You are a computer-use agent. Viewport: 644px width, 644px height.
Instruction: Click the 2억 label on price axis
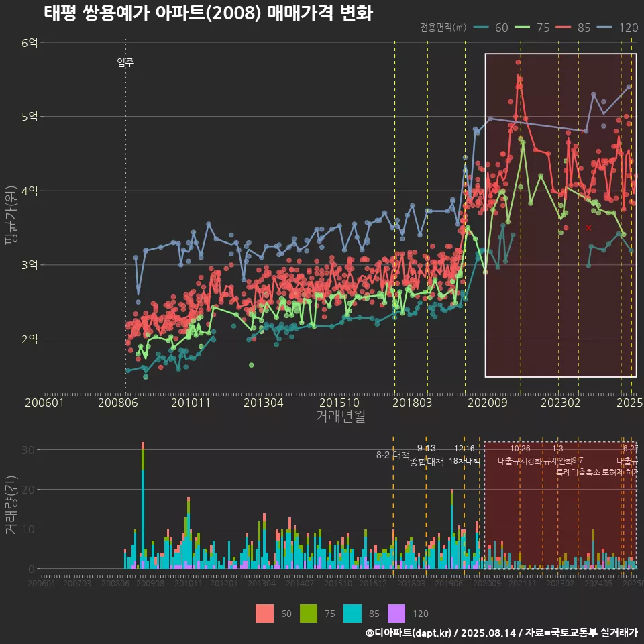(x=30, y=339)
